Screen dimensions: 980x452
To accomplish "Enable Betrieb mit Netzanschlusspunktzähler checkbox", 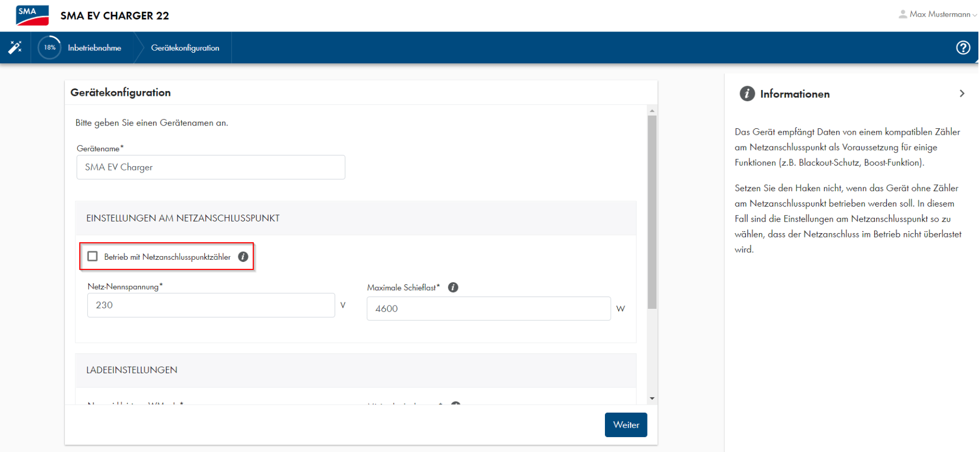I will [x=93, y=256].
